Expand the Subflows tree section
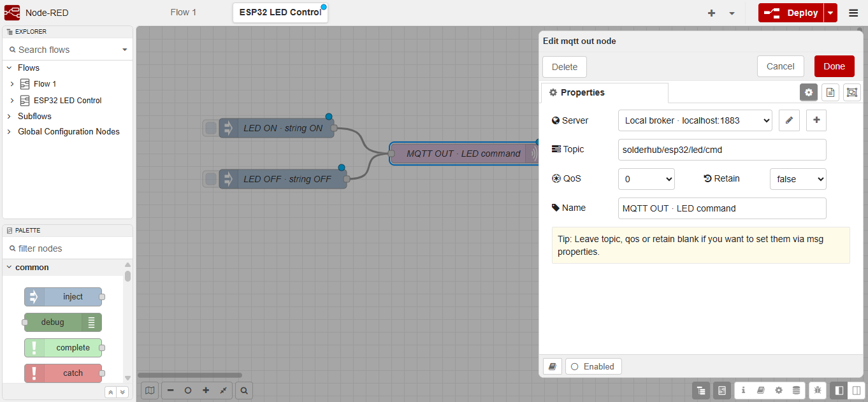 coord(9,117)
